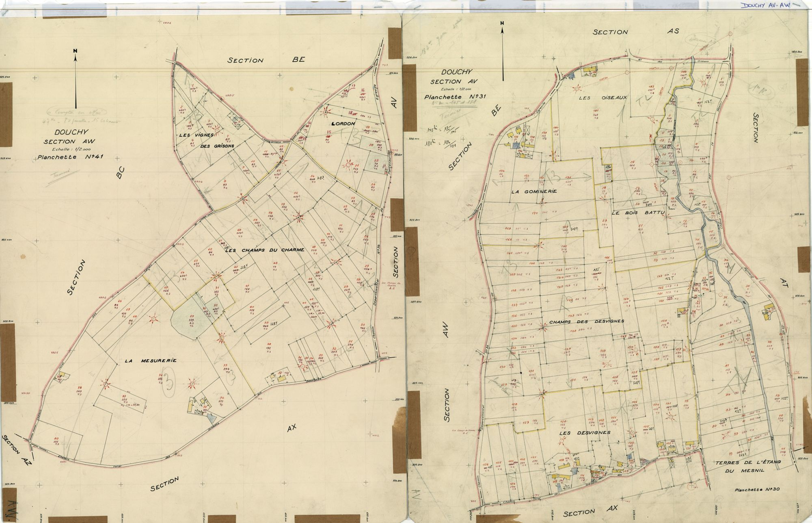Click the "LORDON" place name
This screenshot has width=812, height=523.
(x=343, y=123)
